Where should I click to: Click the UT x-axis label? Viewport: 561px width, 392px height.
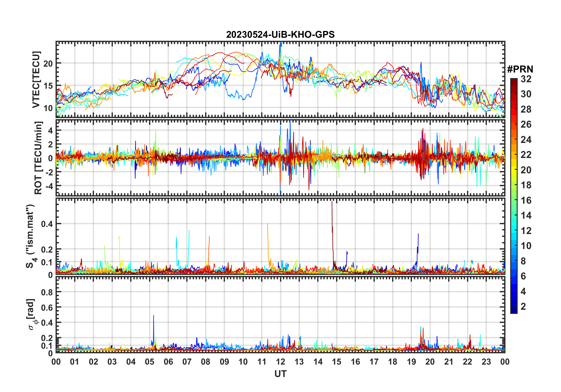280,374
